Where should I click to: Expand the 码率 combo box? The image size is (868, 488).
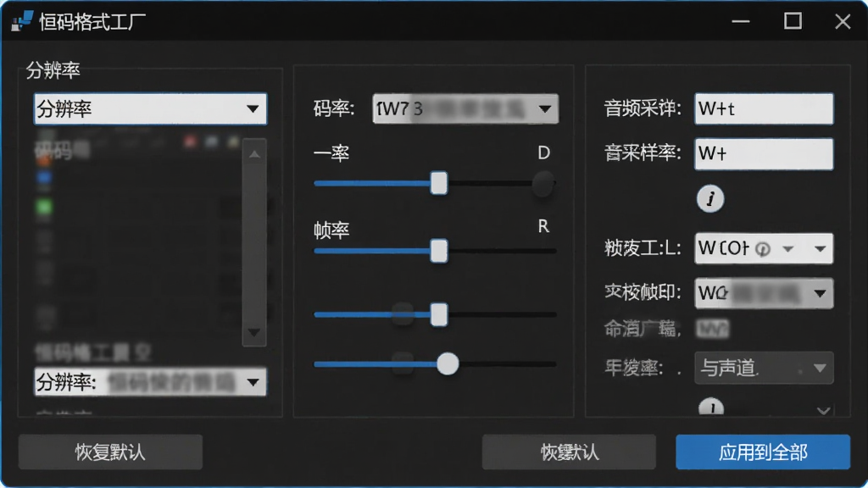click(465, 108)
